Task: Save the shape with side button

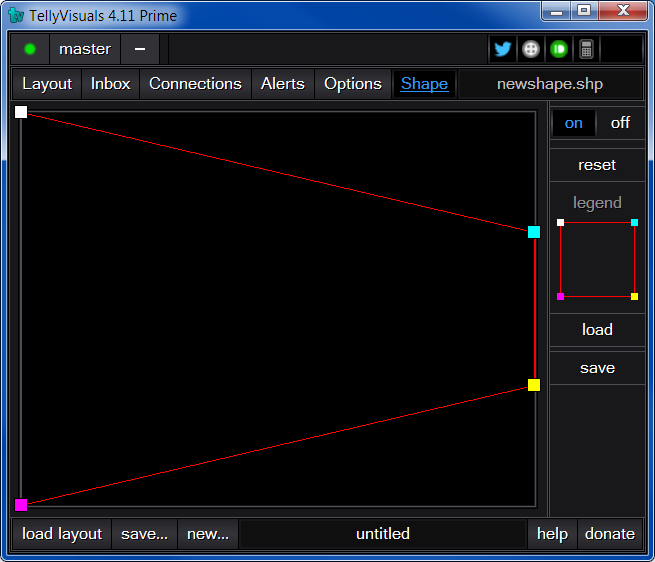Action: click(x=597, y=368)
